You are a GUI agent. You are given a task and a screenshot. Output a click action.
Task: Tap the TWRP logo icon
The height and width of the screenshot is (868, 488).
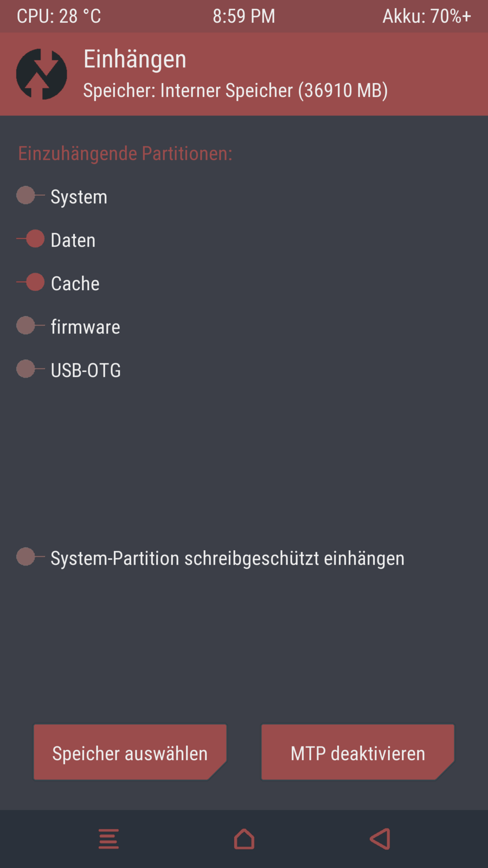click(x=42, y=74)
